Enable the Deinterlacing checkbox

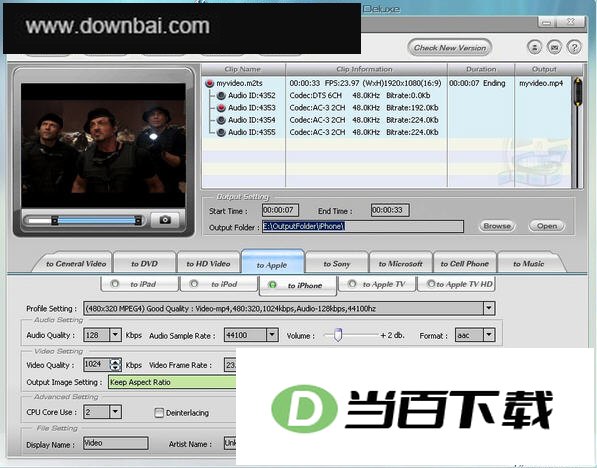[x=159, y=413]
